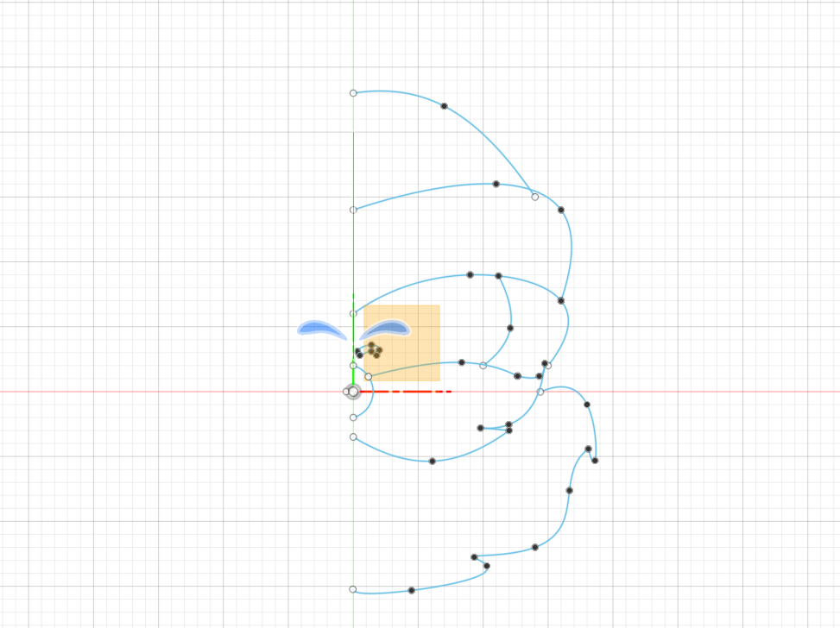Select the hollow control point just below the origin
This screenshot has height=628, width=840.
tap(351, 417)
